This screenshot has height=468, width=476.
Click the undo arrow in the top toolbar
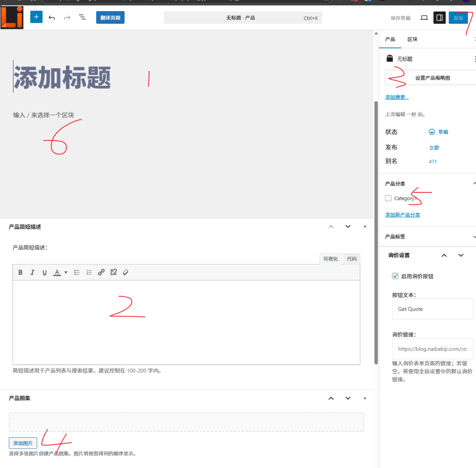click(52, 17)
